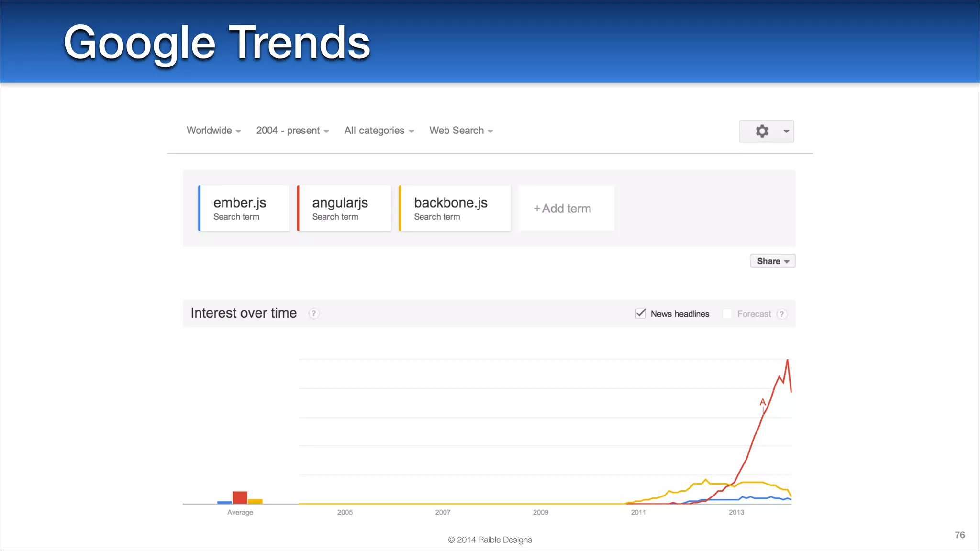980x551 pixels.
Task: Click the 2005 axis label
Action: [x=345, y=512]
